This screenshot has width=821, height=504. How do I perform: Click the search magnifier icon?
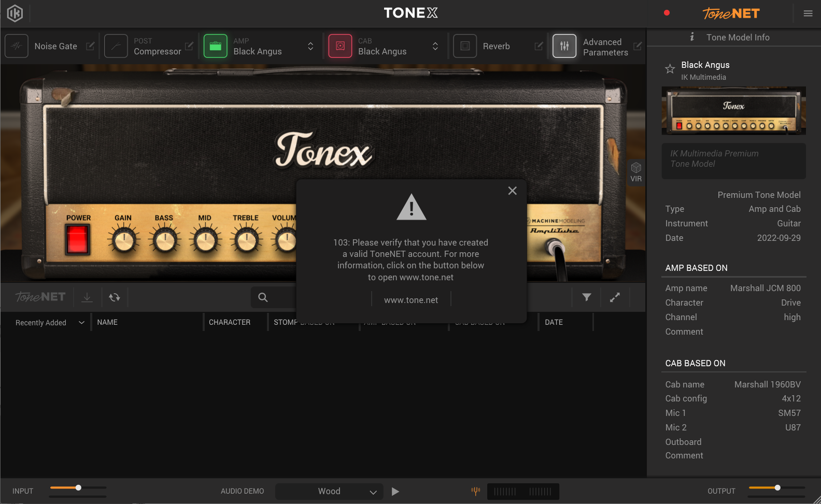[x=263, y=297]
